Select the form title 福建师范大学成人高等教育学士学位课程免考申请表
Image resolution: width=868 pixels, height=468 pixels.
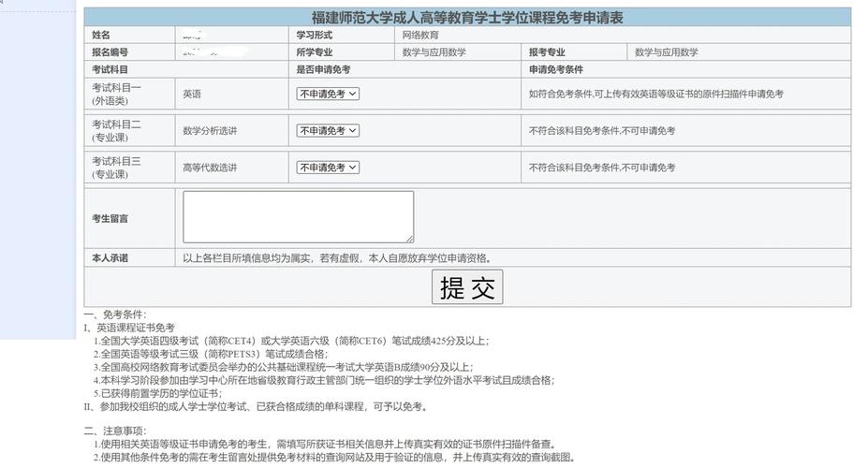click(x=467, y=18)
